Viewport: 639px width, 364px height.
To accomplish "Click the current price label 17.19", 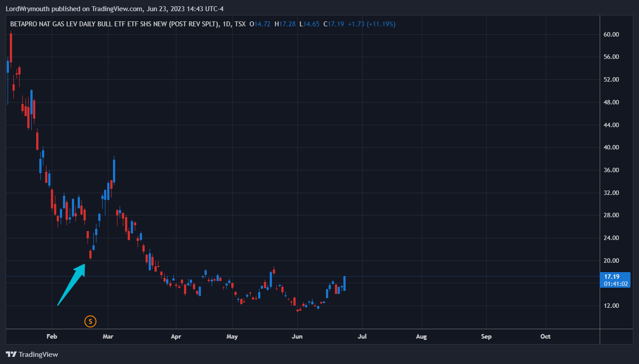I will [x=611, y=277].
